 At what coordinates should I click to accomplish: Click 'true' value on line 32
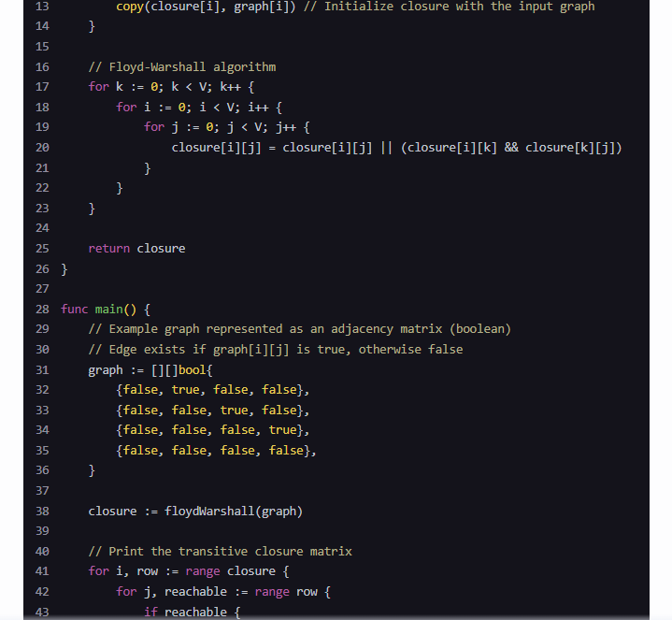click(186, 390)
